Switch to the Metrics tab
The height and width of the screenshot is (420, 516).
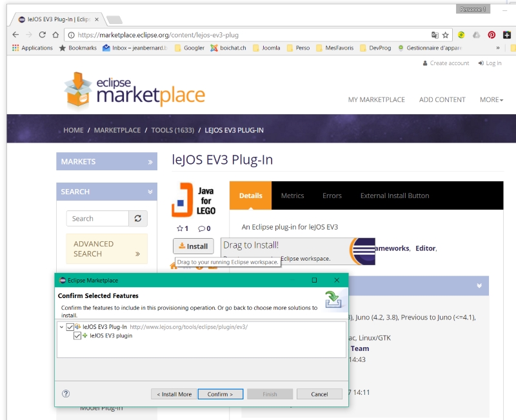click(292, 195)
